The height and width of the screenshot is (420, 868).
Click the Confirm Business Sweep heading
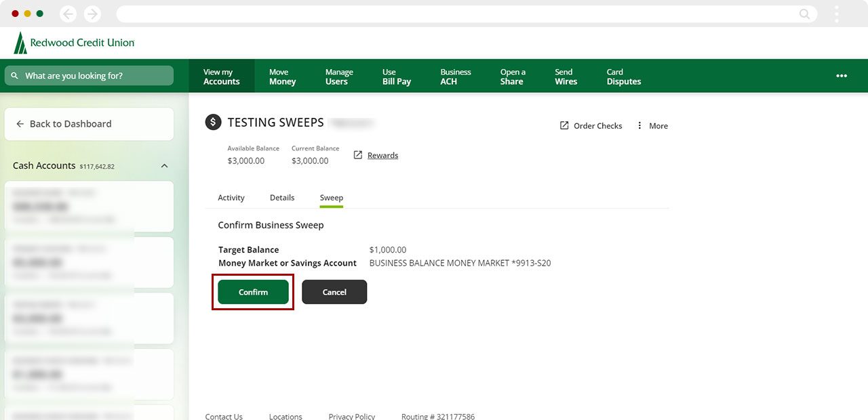click(271, 225)
